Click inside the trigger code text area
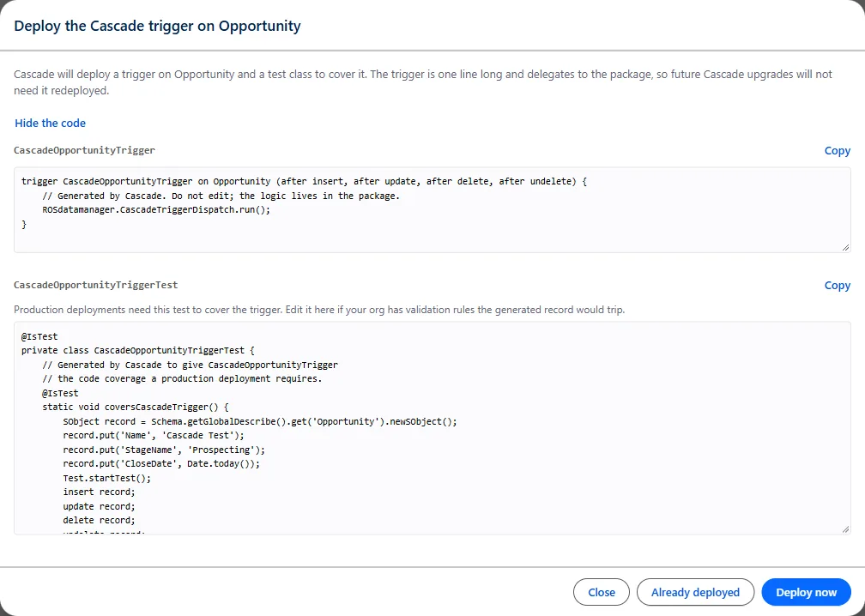 pyautogui.click(x=432, y=210)
